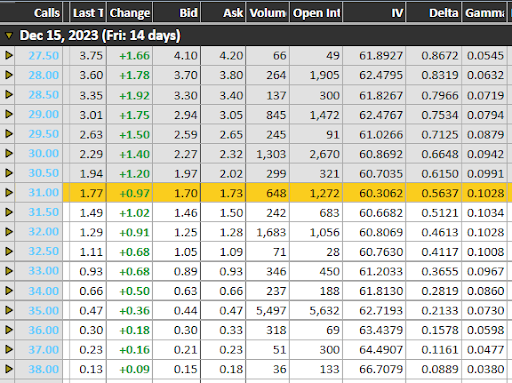The height and width of the screenshot is (383, 512).
Task: Click the 3.80 ask for 28.00 strike
Action: pyautogui.click(x=223, y=75)
